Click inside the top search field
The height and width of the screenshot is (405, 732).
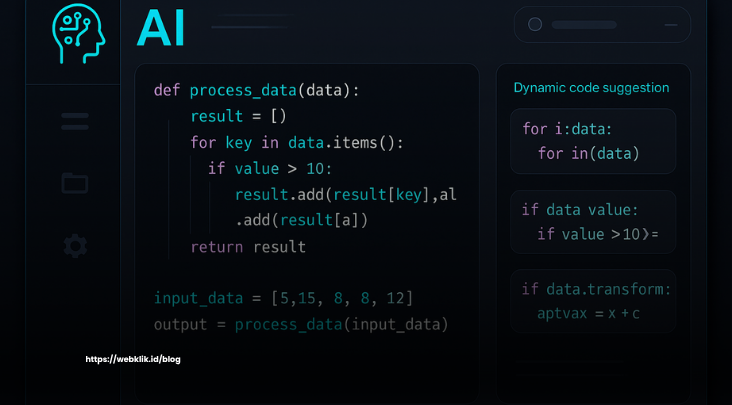point(602,25)
